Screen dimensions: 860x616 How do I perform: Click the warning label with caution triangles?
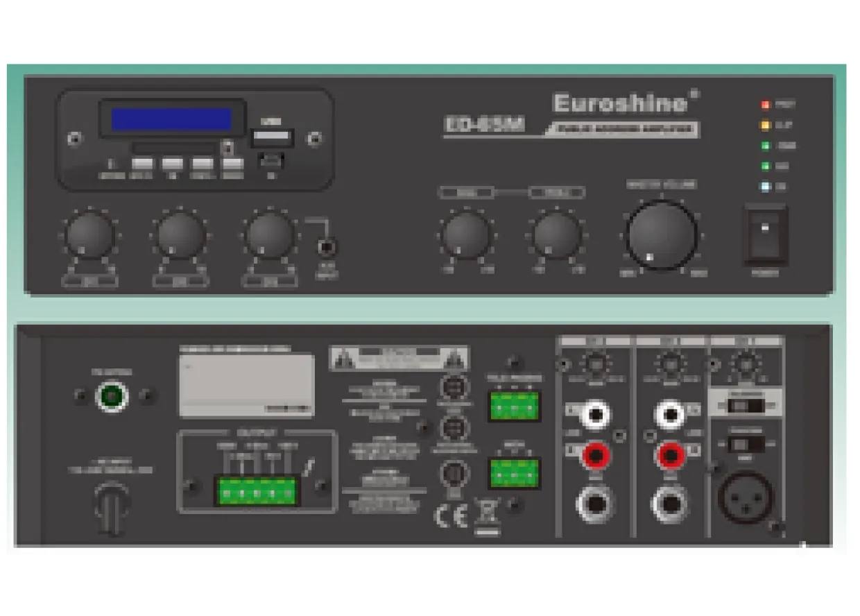click(x=399, y=358)
